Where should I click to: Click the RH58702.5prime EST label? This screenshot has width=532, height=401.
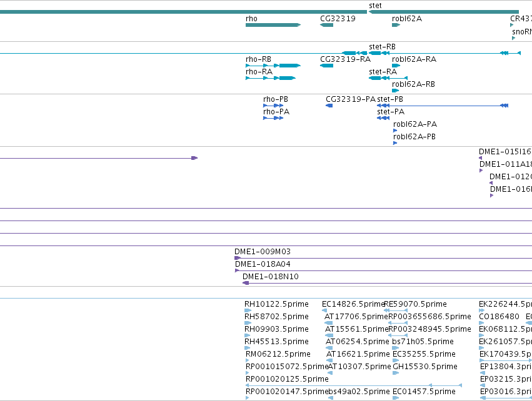[x=276, y=317]
